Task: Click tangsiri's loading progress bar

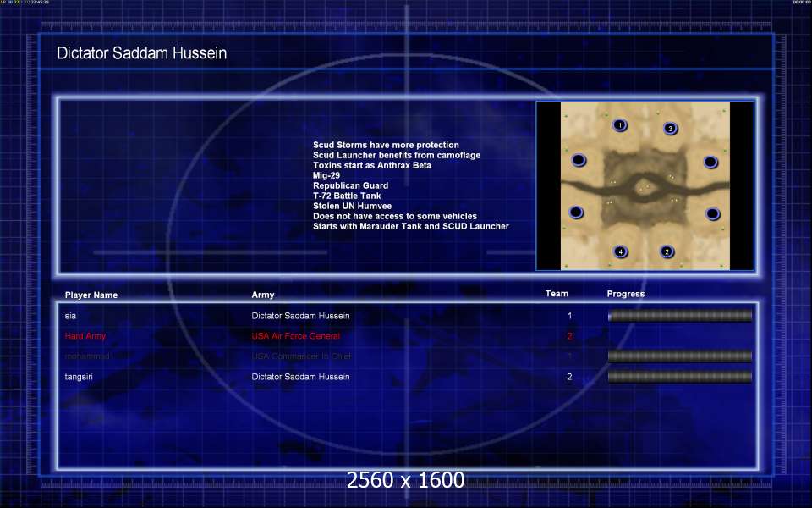Action: point(680,376)
